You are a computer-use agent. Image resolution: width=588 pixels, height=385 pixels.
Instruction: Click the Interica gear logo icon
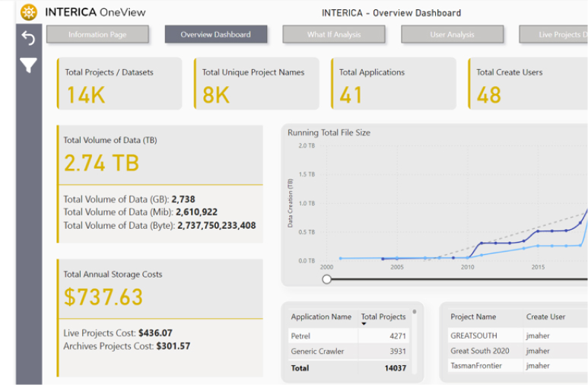(x=29, y=12)
